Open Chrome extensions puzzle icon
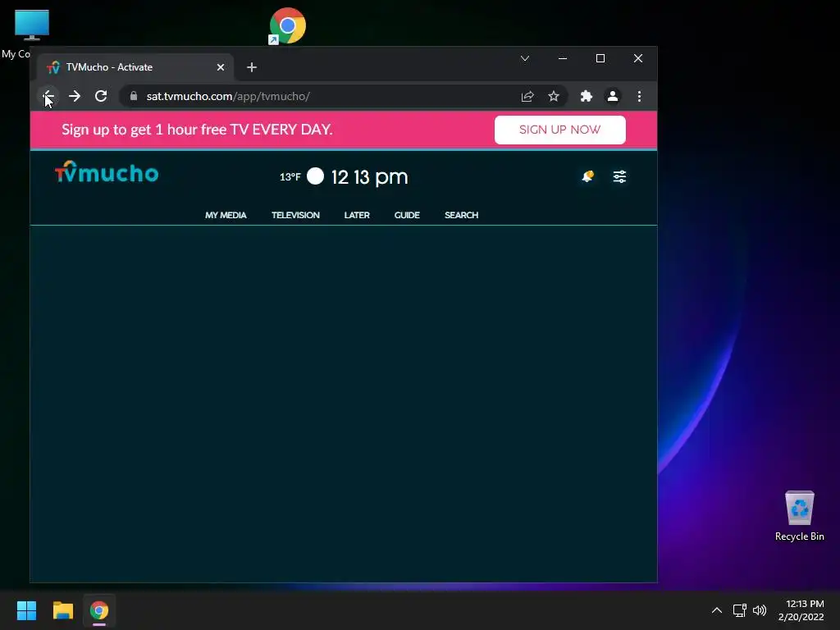Viewport: 840px width, 630px height. coord(586,97)
